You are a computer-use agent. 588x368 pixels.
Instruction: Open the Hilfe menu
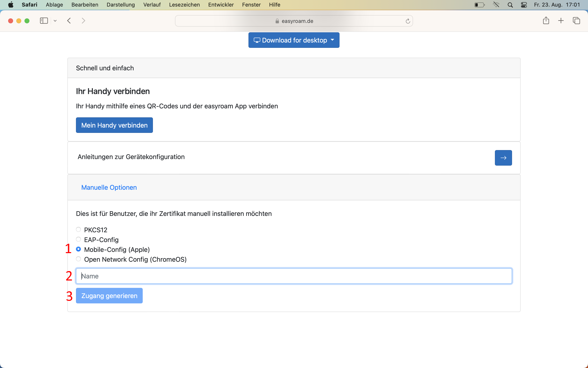pos(275,5)
